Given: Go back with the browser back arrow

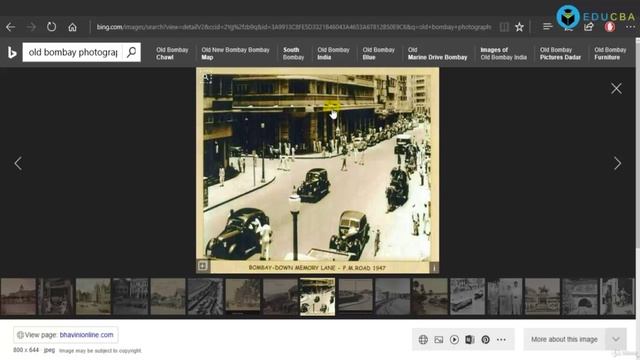Looking at the screenshot, I should [x=11, y=27].
